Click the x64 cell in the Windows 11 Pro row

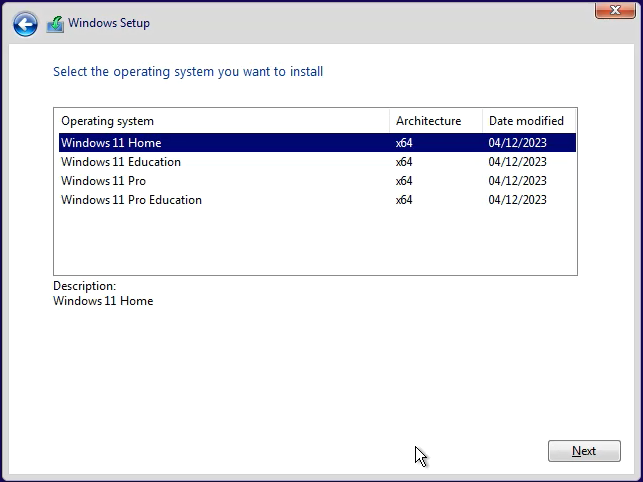pos(404,181)
